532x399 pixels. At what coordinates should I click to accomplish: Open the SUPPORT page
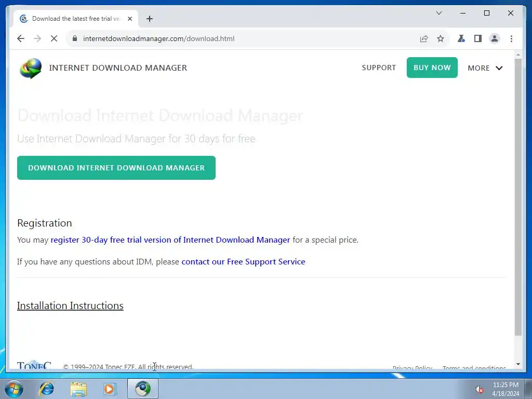379,68
